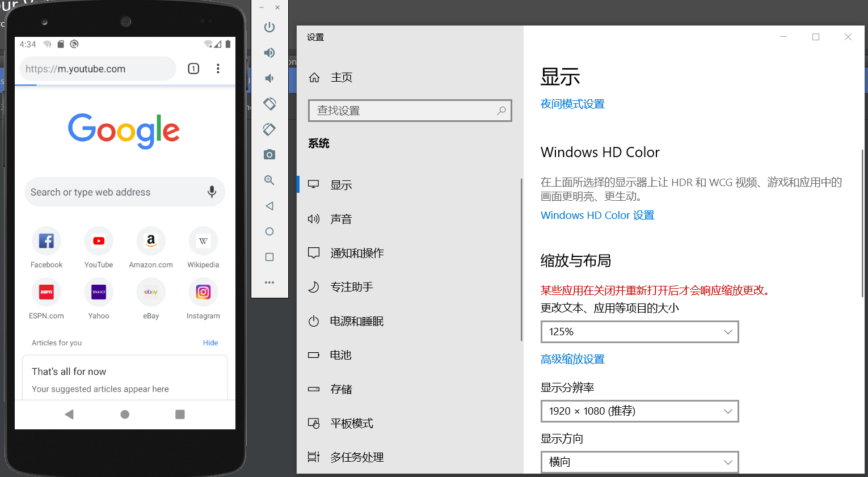Click search magnifier in settings search box

(502, 111)
